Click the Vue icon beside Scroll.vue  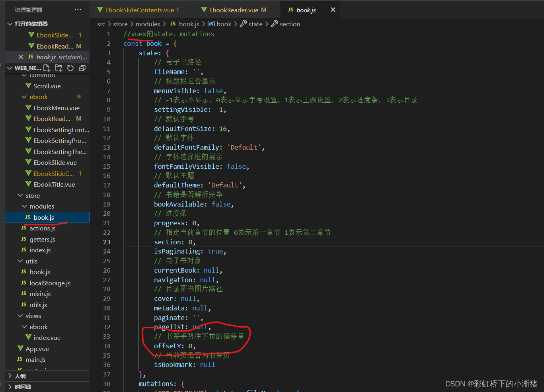pyautogui.click(x=28, y=86)
